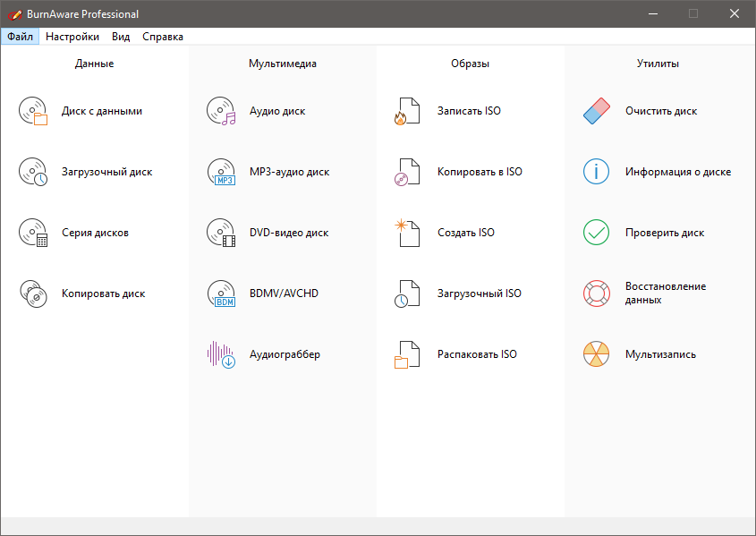756x536 pixels.
Task: Click the BDMV/AVCHD disc icon
Action: click(221, 294)
